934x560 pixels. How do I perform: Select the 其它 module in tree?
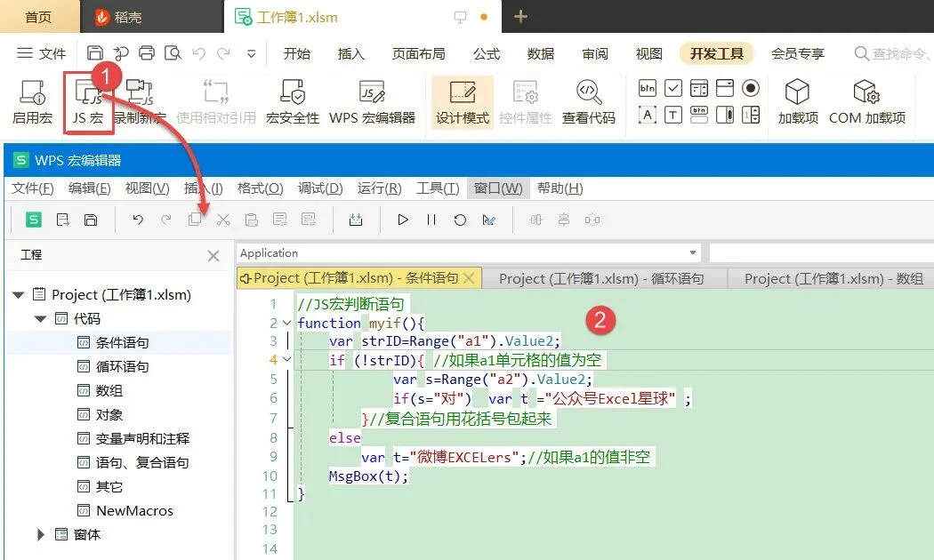point(109,487)
